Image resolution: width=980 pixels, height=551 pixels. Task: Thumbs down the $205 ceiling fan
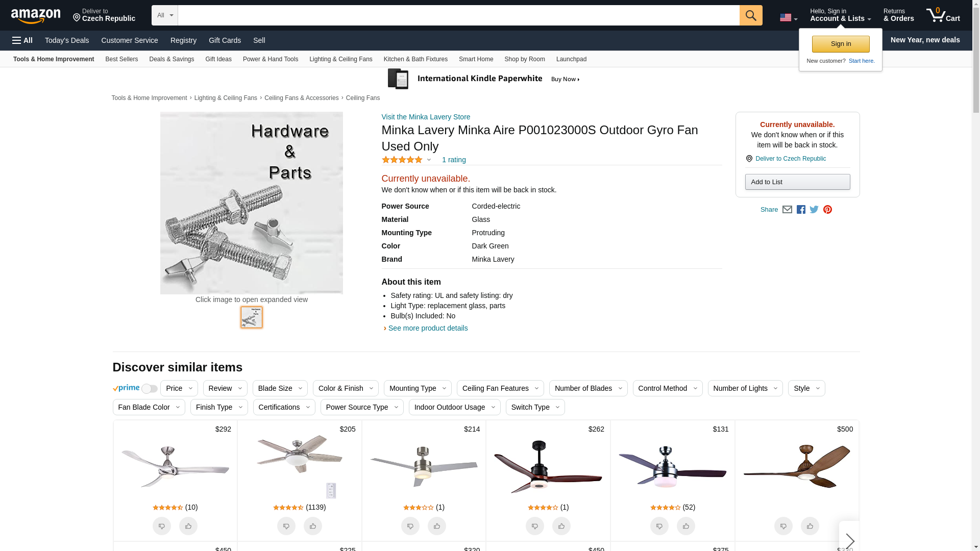286,526
